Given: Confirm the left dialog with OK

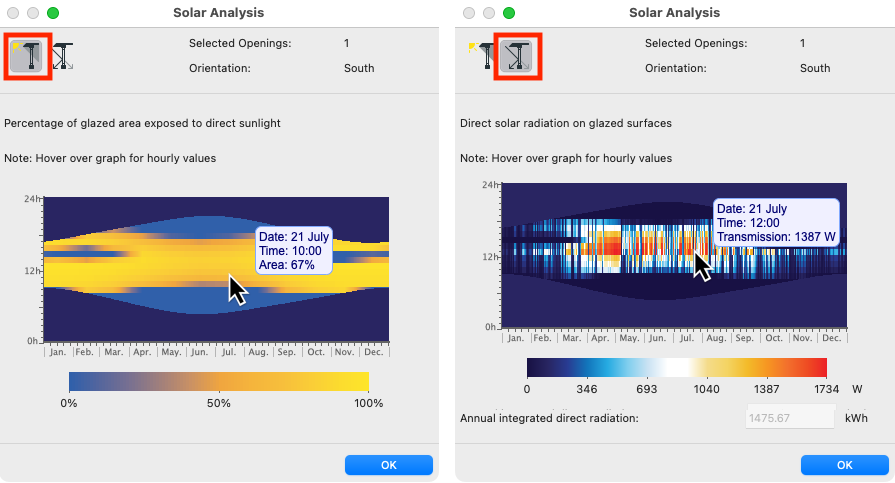Looking at the screenshot, I should (389, 465).
